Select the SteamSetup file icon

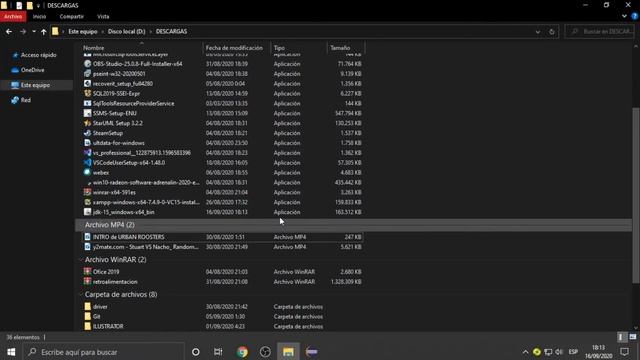coord(87,133)
